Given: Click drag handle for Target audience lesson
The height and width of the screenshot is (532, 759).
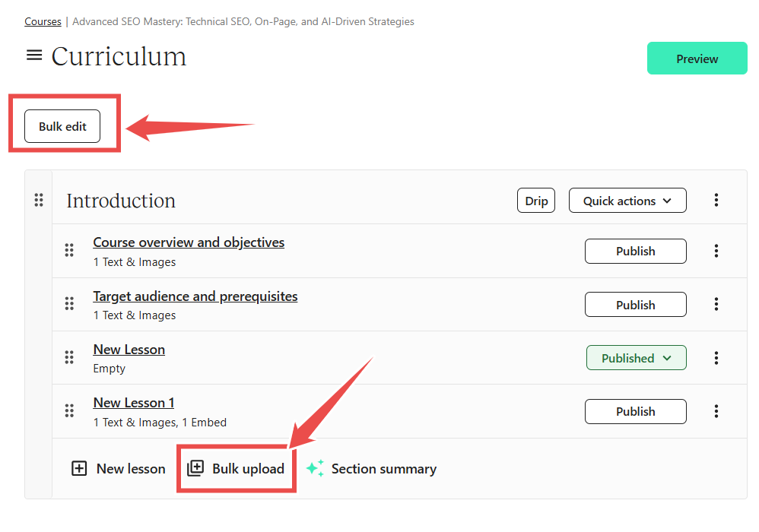Looking at the screenshot, I should point(69,304).
